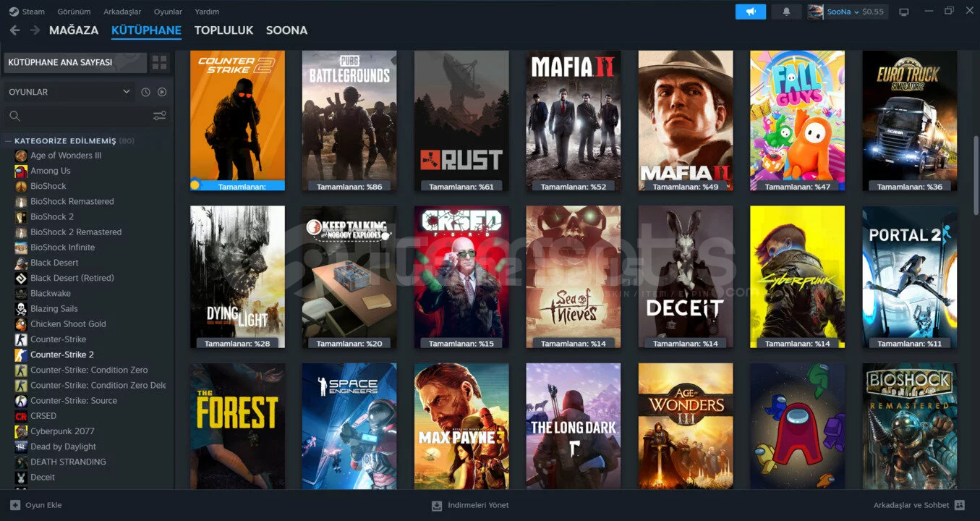Open Arkadaşlar ve Sohbet panel
980x521 pixels.
919,505
